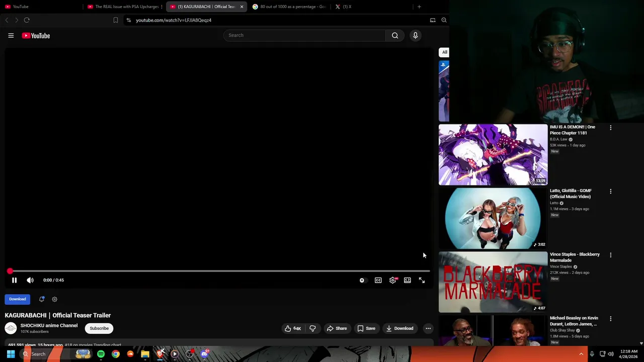Open zoom magnifier icon in address bar
Screen dimensions: 644x362
(x=444, y=20)
